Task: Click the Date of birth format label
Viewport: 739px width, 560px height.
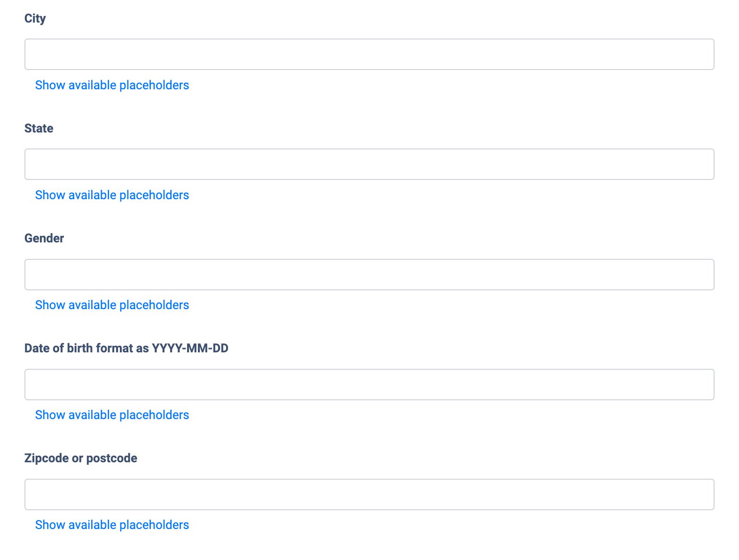Action: [126, 348]
